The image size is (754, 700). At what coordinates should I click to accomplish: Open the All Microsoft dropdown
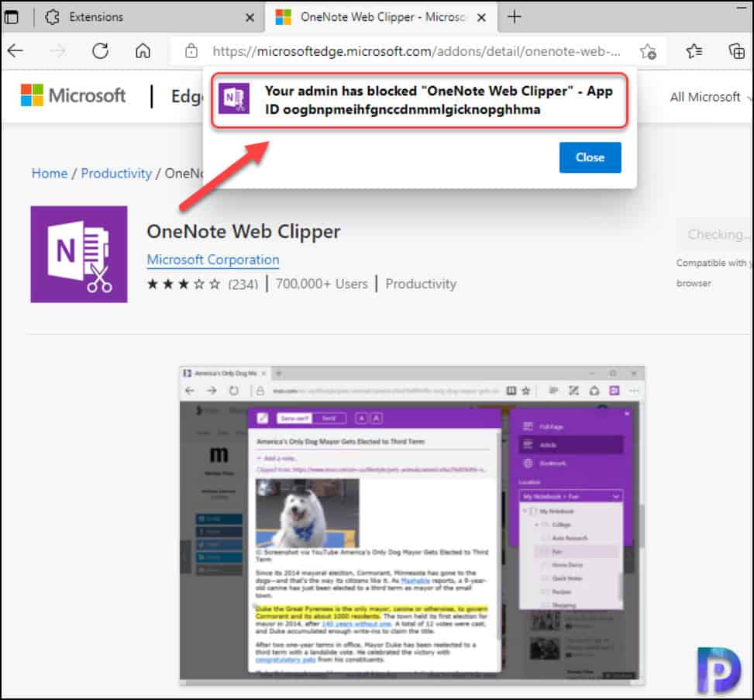point(706,97)
